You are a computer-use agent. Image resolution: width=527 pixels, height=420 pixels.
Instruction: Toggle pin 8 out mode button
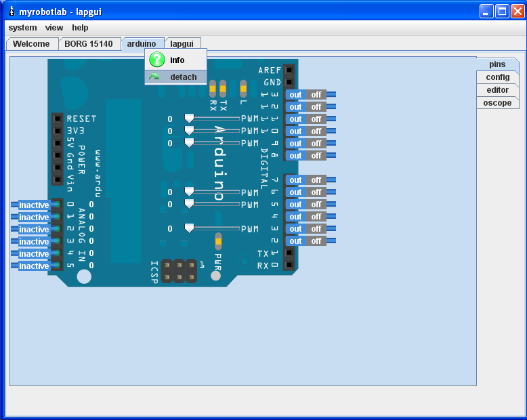click(296, 156)
